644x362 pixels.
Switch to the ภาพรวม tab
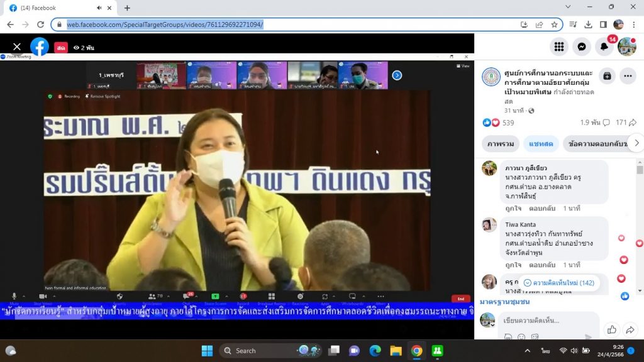click(x=500, y=144)
